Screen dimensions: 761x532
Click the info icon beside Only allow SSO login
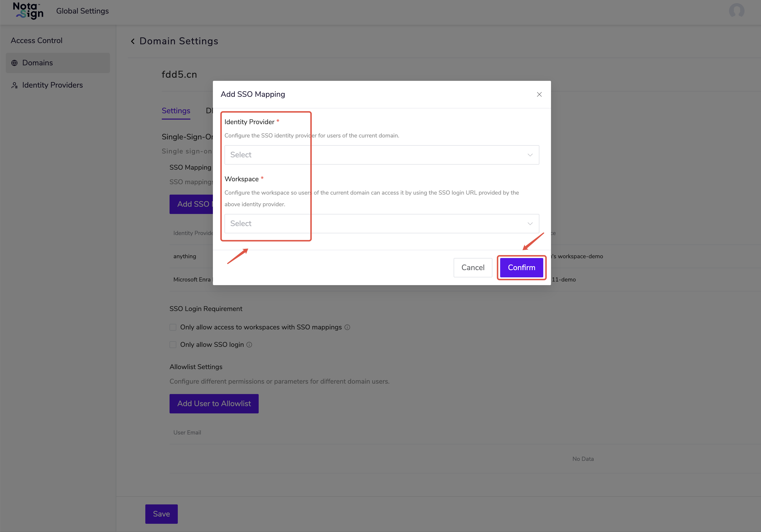coord(249,345)
